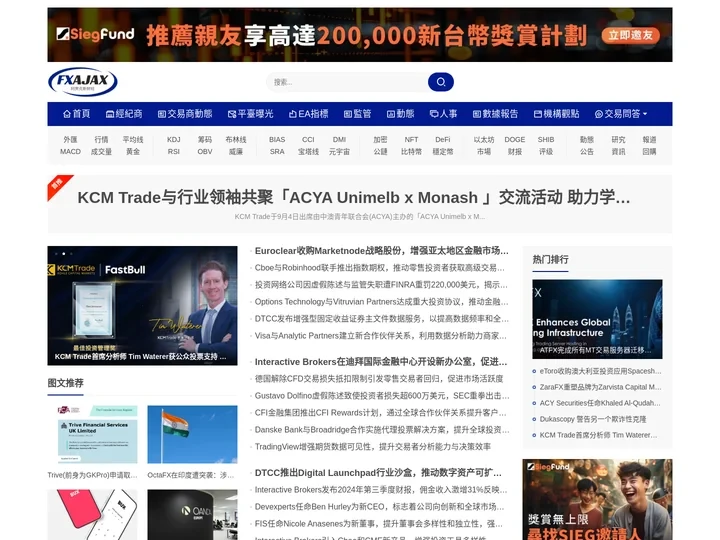
Task: Select the MACD tag link
Action: (70, 152)
